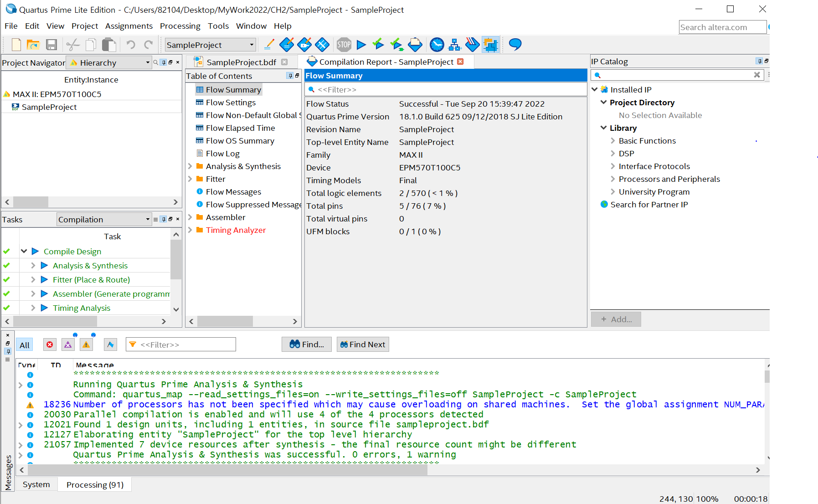This screenshot has height=504, width=818.
Task: Click the messages Filter input field
Action: pos(181,345)
